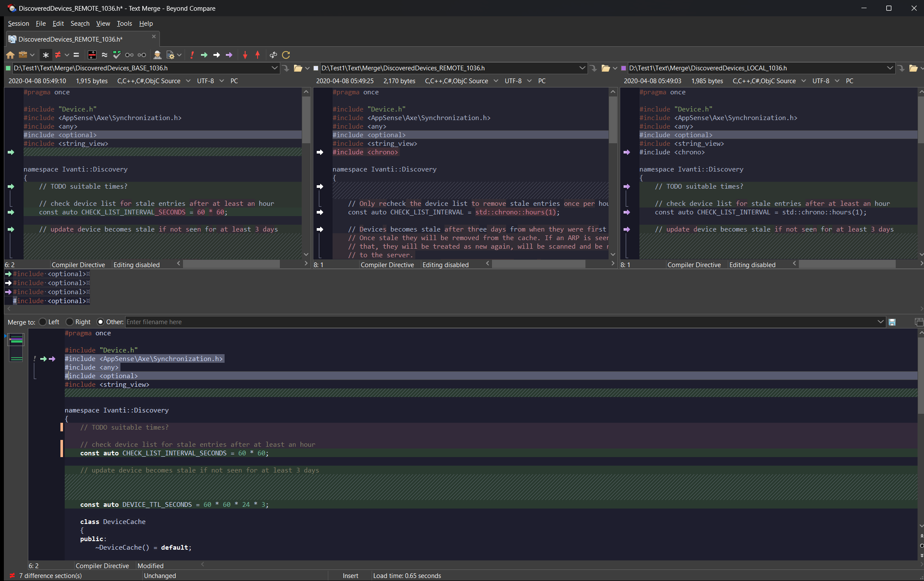Open the Tools menu
The height and width of the screenshot is (581, 924).
tap(124, 24)
